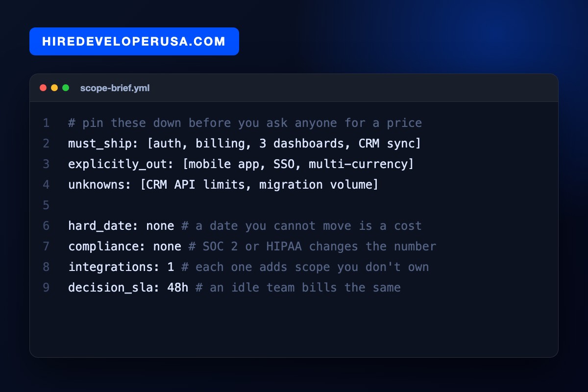This screenshot has height=392, width=588.
Task: Click the comment "# an idle team bills the same"
Action: pos(298,288)
